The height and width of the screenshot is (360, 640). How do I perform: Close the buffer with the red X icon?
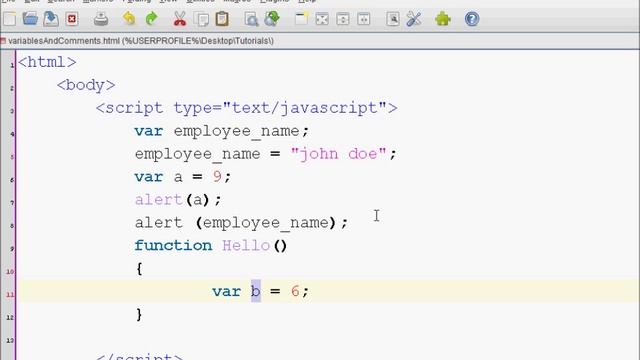(x=72, y=19)
